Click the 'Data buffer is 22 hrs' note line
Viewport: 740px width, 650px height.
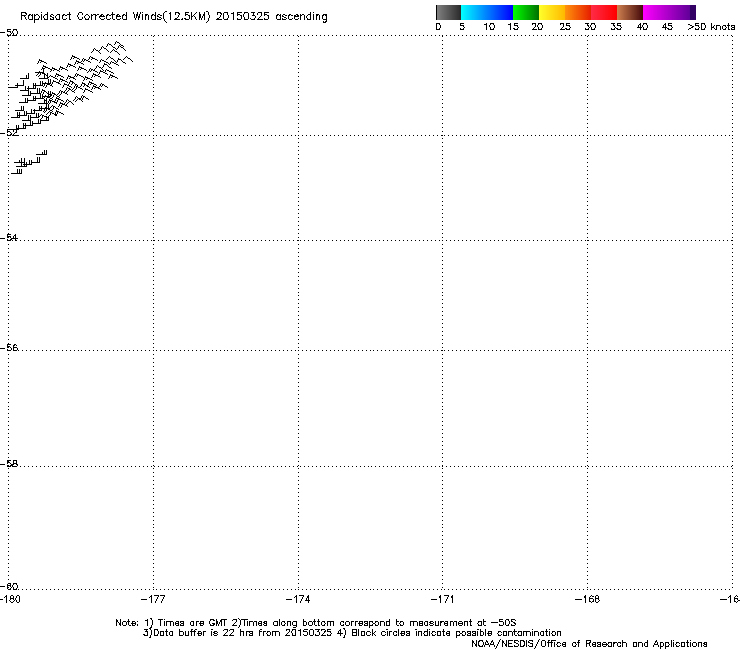352,633
